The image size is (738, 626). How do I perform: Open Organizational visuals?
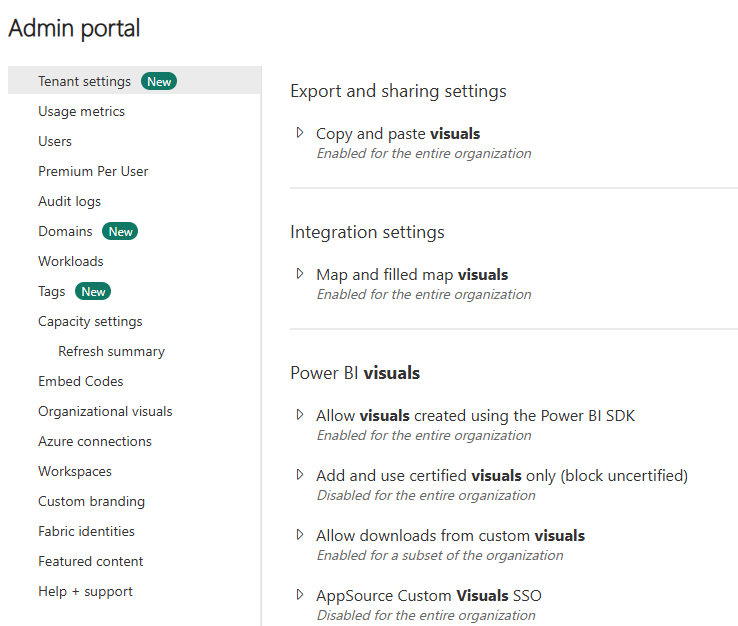point(105,411)
